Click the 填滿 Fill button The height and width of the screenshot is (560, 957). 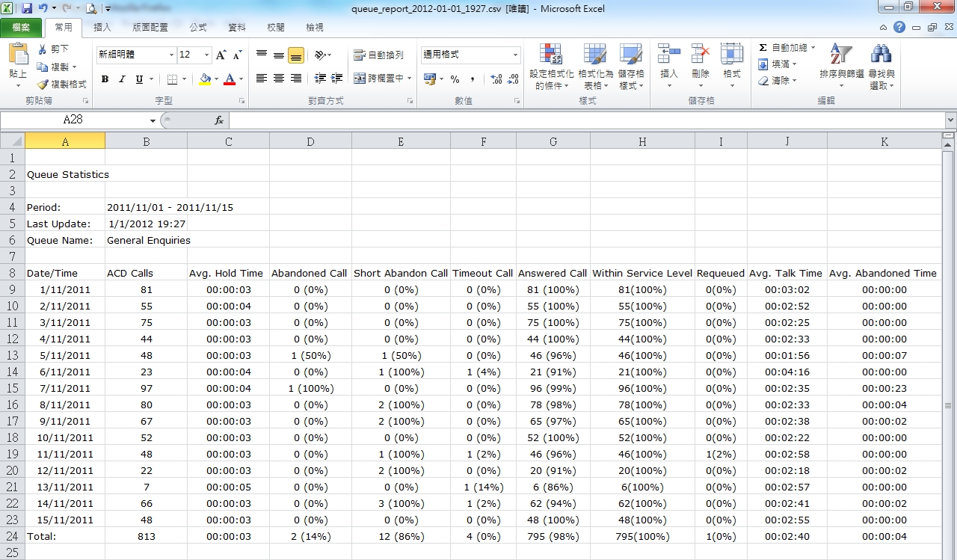pos(774,64)
